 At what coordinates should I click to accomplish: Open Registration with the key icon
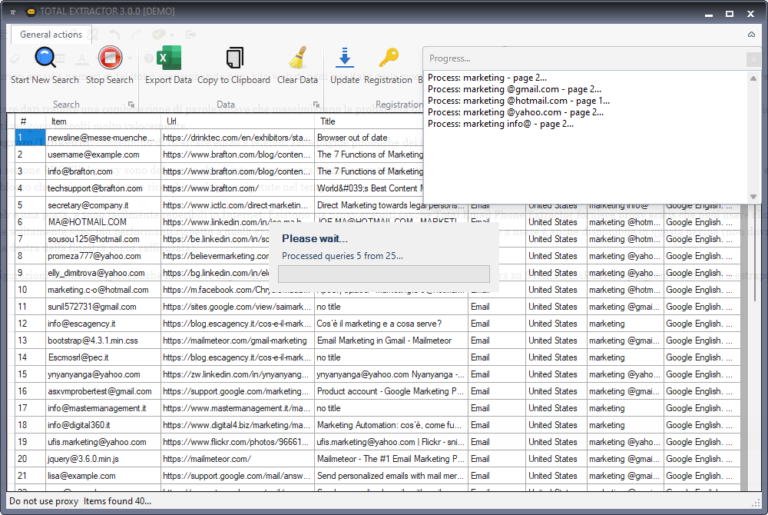[388, 58]
